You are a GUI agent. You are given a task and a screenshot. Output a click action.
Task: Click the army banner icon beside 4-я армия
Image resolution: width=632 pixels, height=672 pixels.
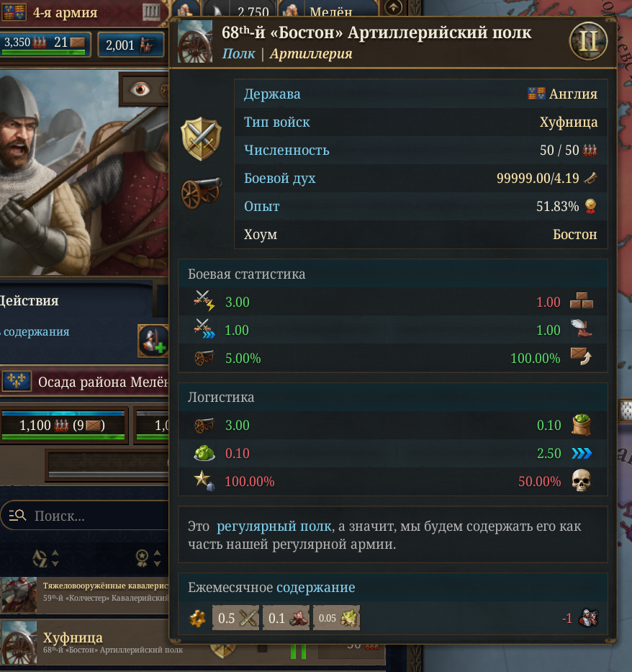point(14,12)
